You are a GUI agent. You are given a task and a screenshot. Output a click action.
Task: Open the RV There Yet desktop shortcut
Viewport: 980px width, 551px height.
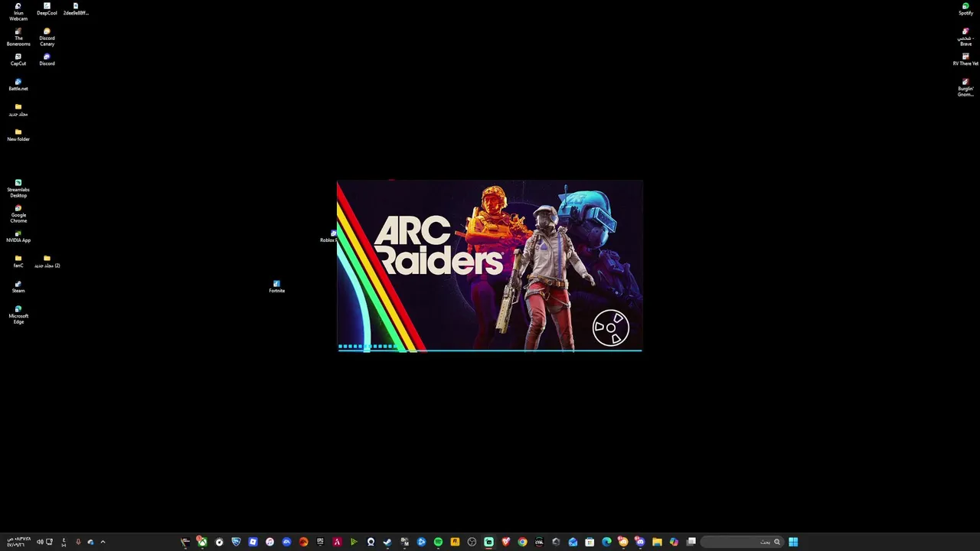965,60
